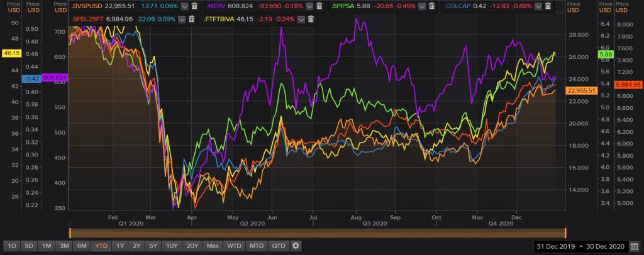Screen dimensions: 644x255
Task: Delete .COLCAP series via trash icon
Action: [x=548, y=6]
